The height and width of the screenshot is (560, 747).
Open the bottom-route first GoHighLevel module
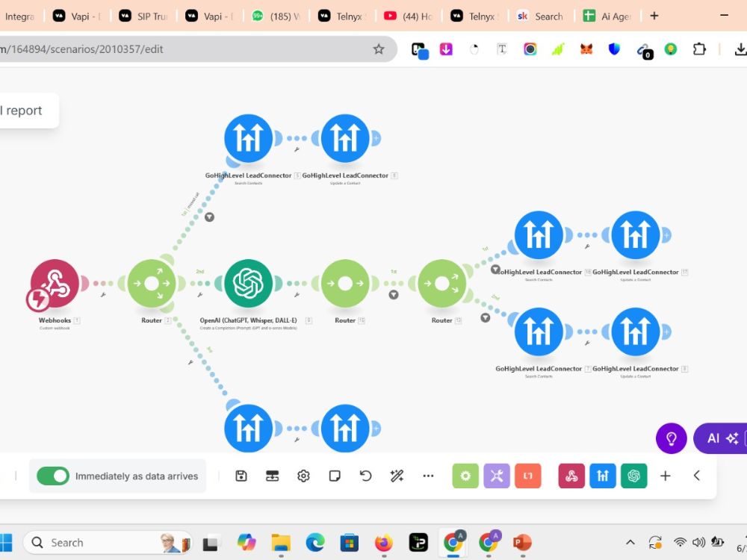pyautogui.click(x=248, y=428)
